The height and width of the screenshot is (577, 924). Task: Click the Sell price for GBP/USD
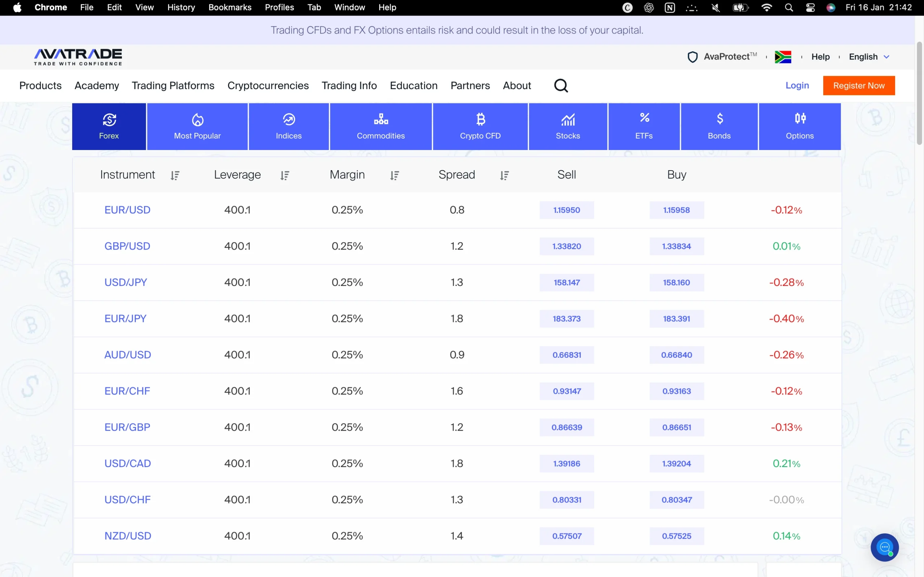[x=567, y=246]
